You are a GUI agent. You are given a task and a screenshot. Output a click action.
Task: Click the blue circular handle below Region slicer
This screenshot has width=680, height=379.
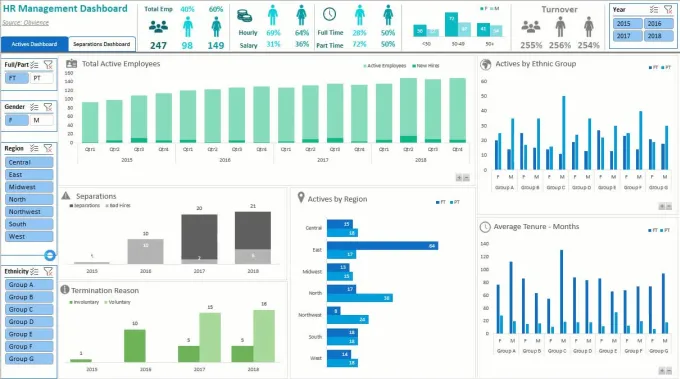tap(50, 255)
